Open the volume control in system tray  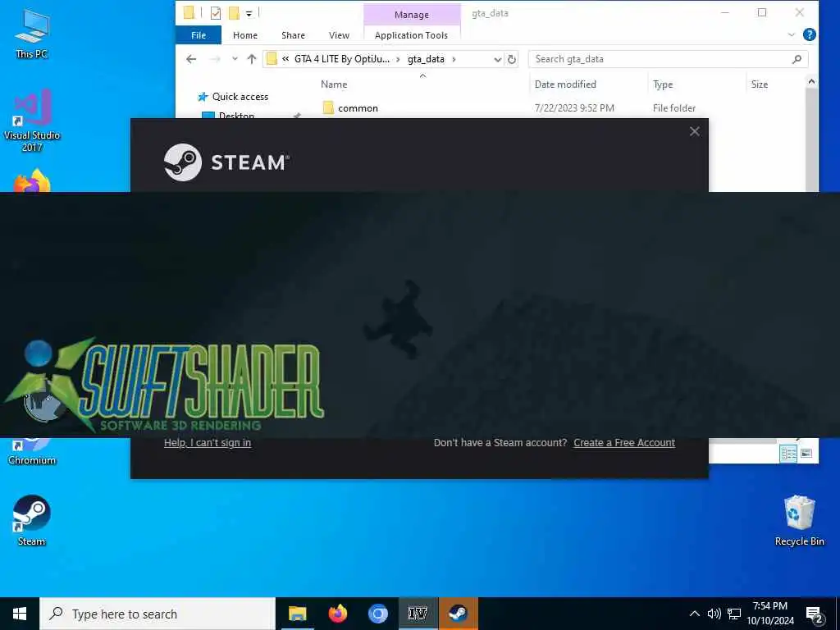click(x=714, y=614)
